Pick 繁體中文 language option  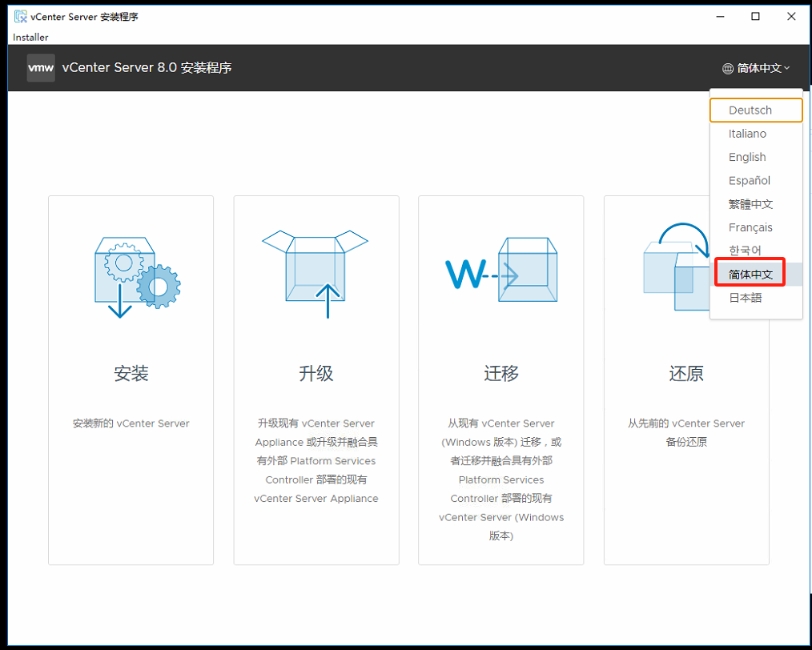tap(756, 204)
